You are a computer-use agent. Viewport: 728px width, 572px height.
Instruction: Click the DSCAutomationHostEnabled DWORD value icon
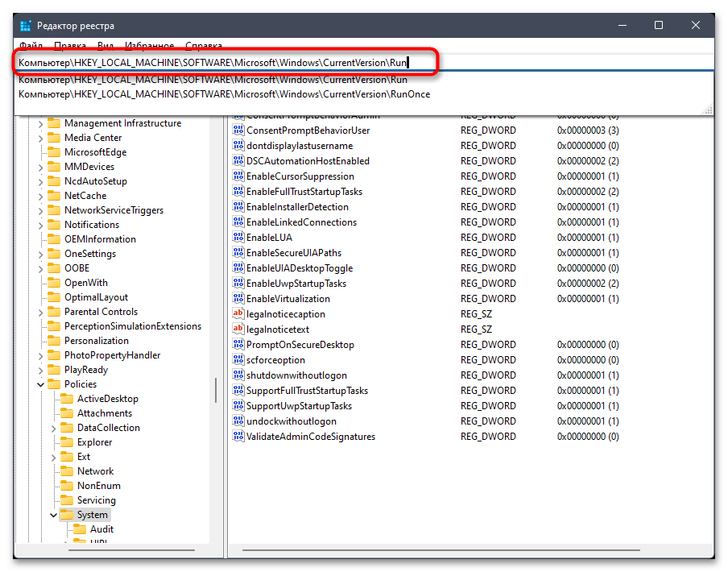[x=238, y=160]
